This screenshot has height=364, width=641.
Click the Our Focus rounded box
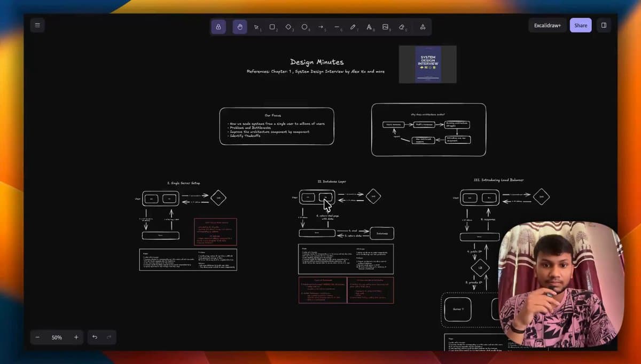277,126
